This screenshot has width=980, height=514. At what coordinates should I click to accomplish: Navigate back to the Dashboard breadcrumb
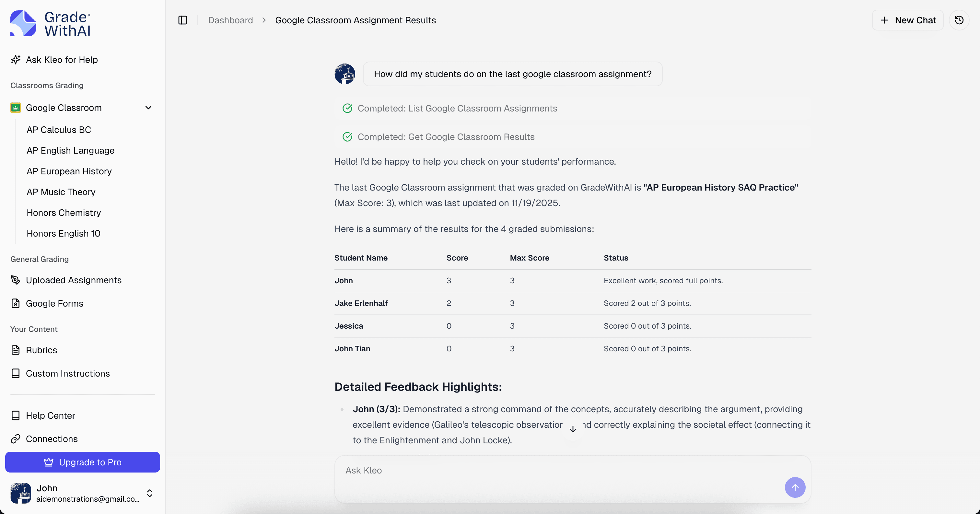click(230, 20)
